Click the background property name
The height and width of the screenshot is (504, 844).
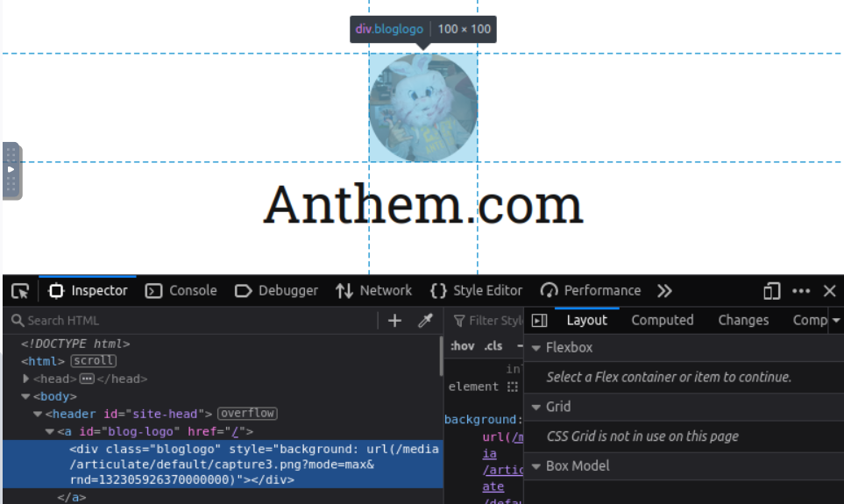point(479,420)
